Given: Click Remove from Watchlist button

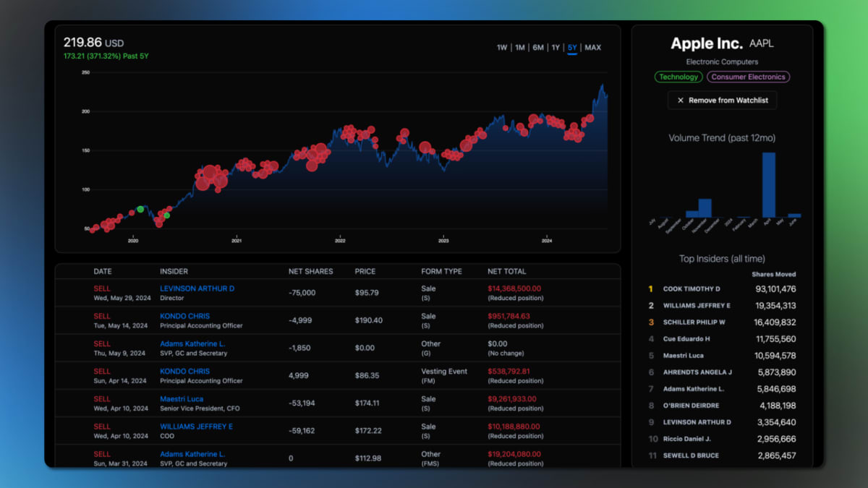Looking at the screenshot, I should coord(722,100).
